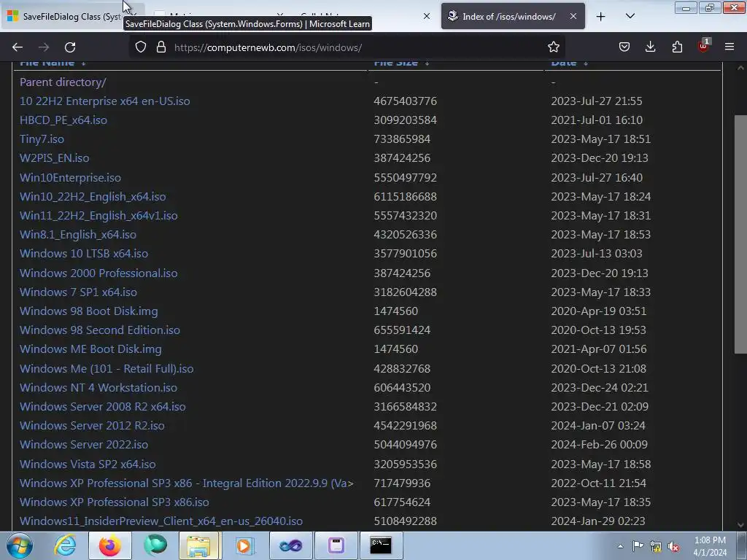Launch Internet Explorer from the taskbar
747x560 pixels.
coord(65,545)
